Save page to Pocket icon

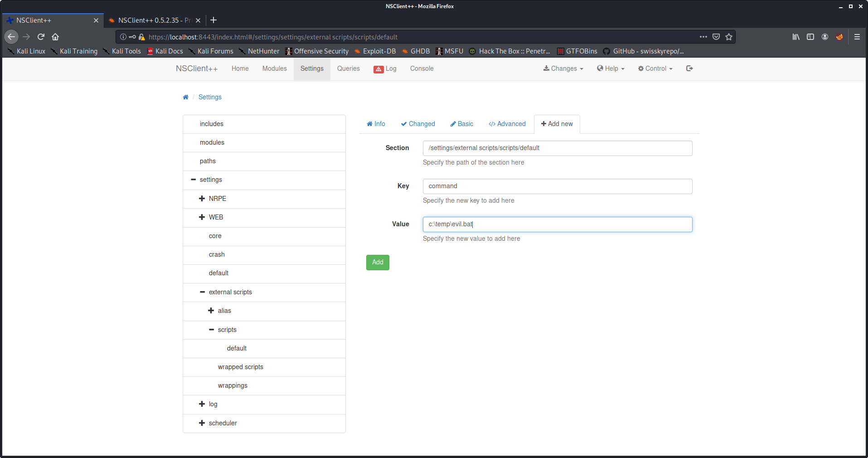coord(716,37)
